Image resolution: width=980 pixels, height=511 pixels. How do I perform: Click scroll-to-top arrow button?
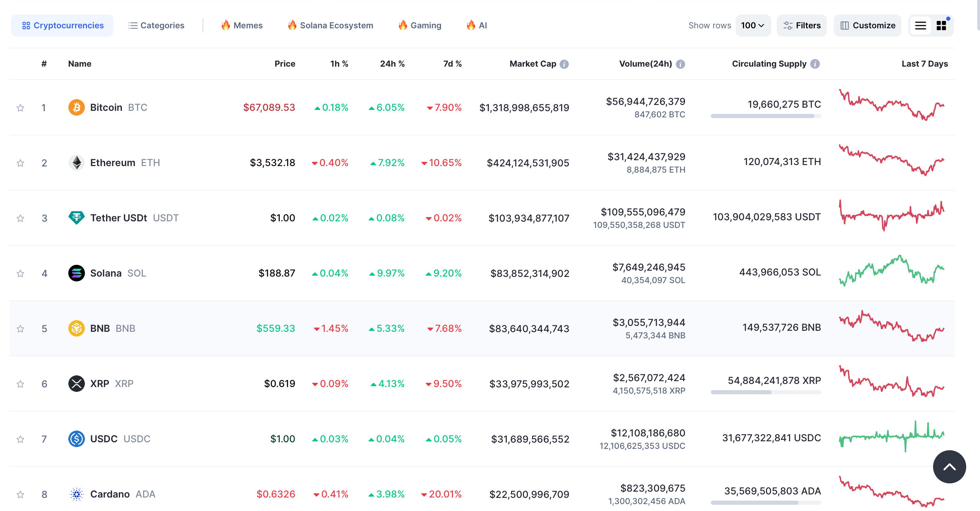[x=949, y=466]
